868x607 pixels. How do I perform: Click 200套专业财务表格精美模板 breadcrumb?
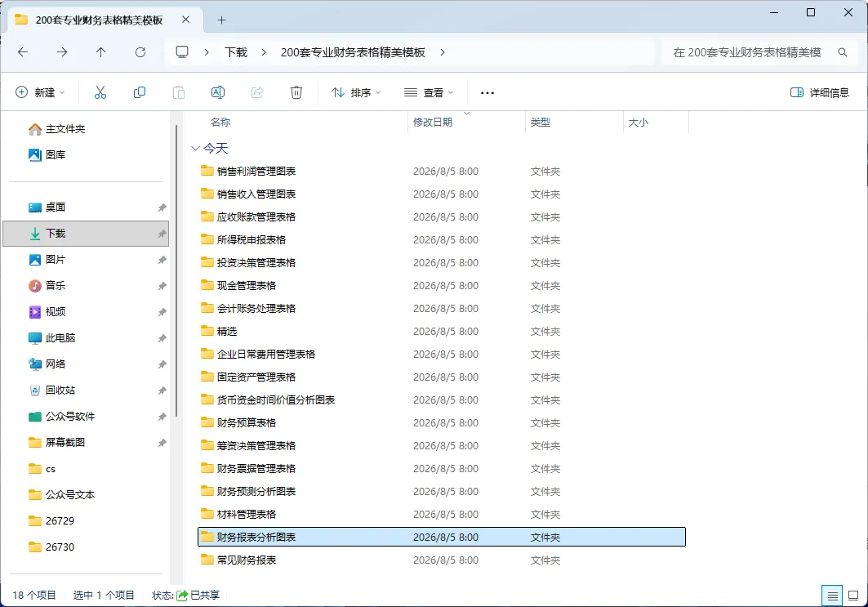(353, 52)
